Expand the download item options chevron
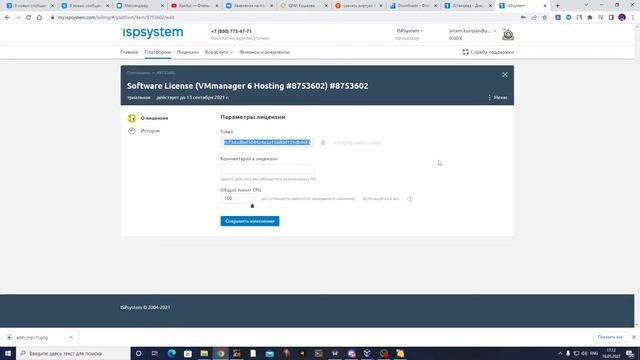640x360 pixels. 71,338
